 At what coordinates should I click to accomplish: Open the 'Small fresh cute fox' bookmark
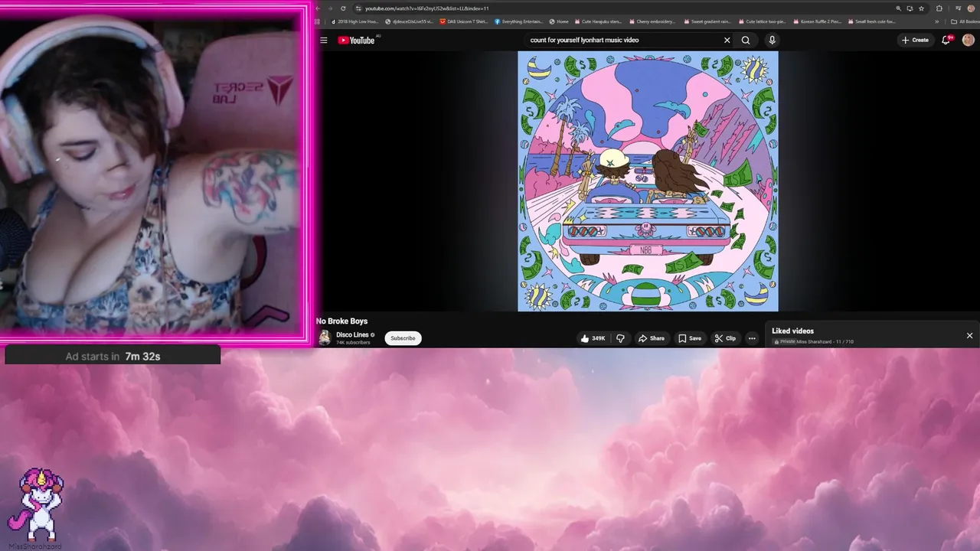[x=871, y=21]
